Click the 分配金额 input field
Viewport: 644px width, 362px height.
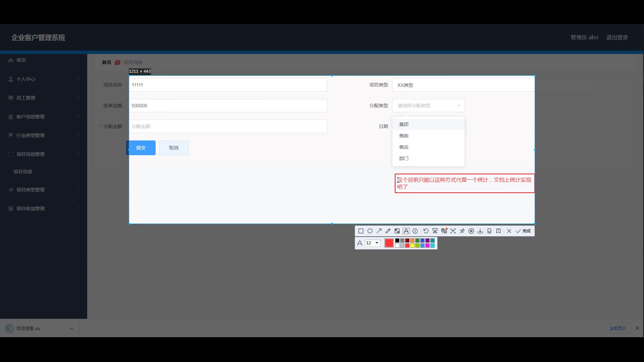[x=227, y=126]
